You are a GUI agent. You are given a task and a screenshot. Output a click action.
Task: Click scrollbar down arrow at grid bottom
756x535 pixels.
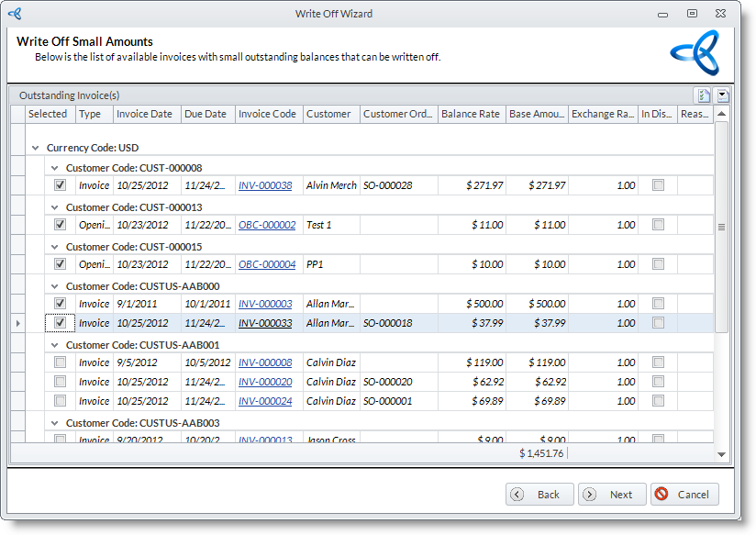721,454
